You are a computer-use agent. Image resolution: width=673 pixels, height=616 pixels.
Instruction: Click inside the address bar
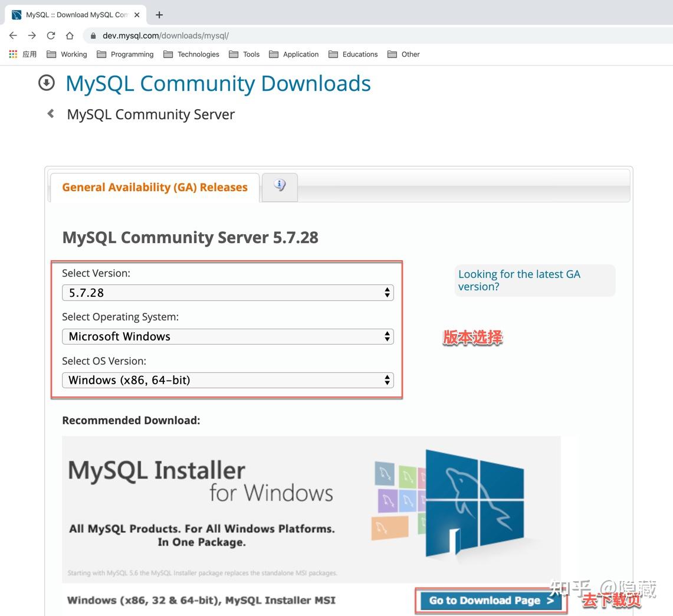point(236,35)
